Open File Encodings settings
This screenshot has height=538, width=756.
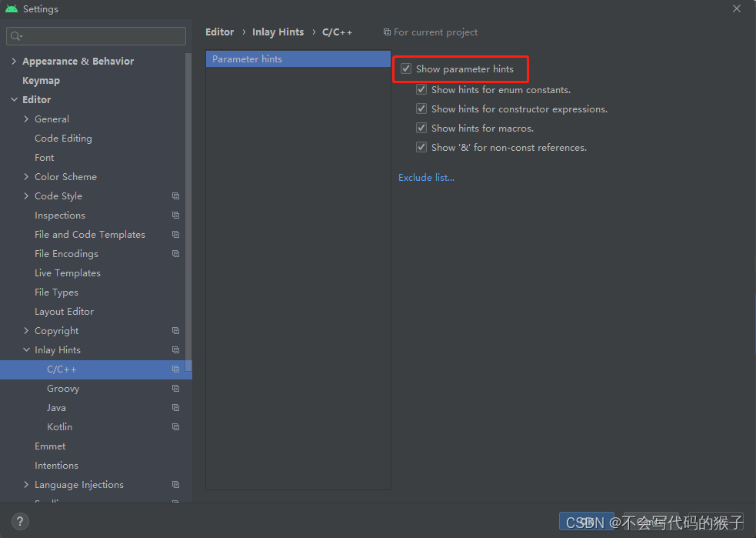tap(67, 254)
